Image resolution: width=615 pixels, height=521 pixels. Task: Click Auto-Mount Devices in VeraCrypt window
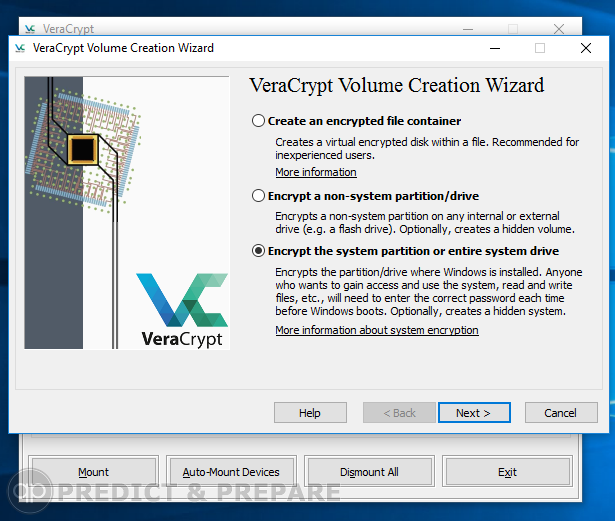pyautogui.click(x=231, y=472)
